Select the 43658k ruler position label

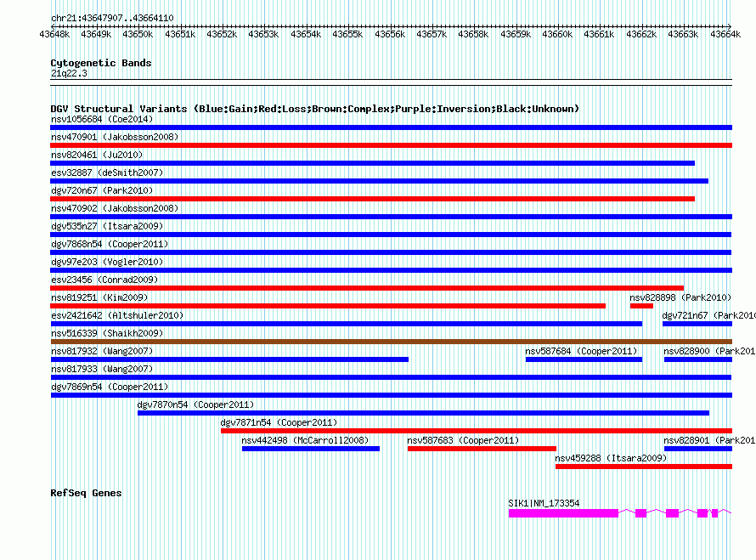pos(473,34)
